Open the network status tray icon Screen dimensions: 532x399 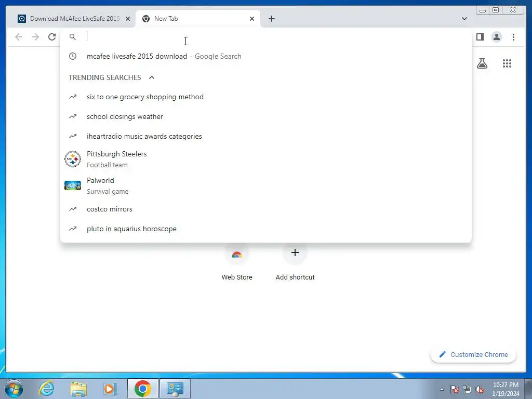coord(467,389)
